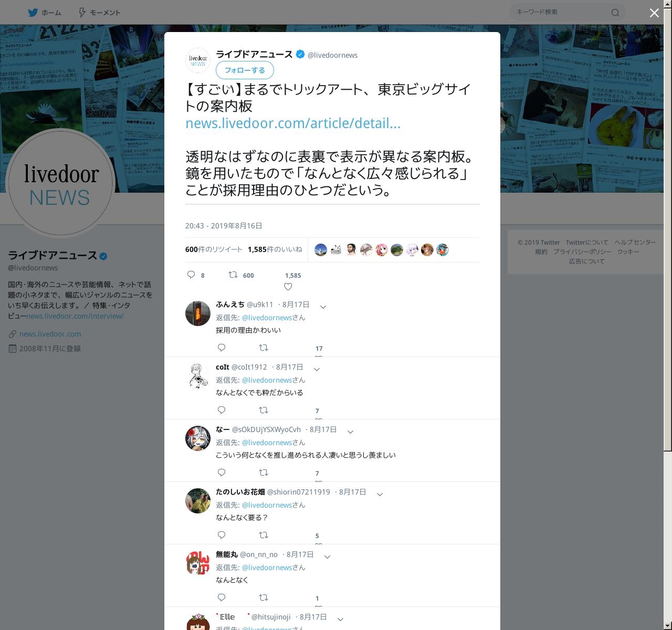Retweet the main livedoor news tweet
Viewport: 672px width, 630px height.
click(233, 275)
